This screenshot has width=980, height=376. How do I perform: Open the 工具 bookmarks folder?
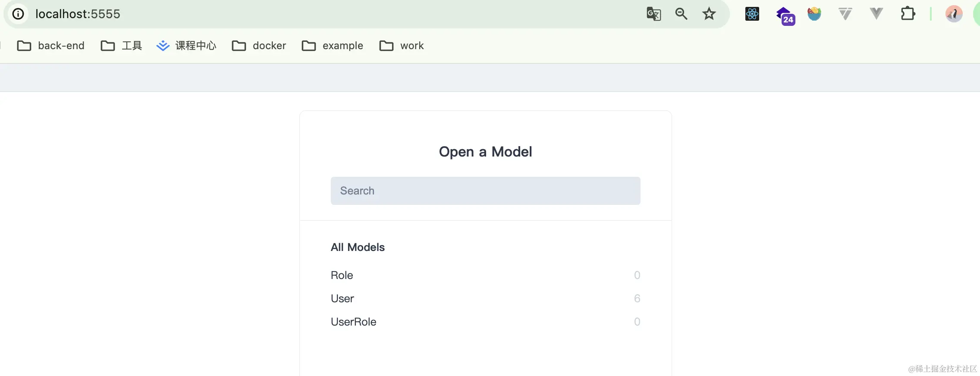(121, 46)
